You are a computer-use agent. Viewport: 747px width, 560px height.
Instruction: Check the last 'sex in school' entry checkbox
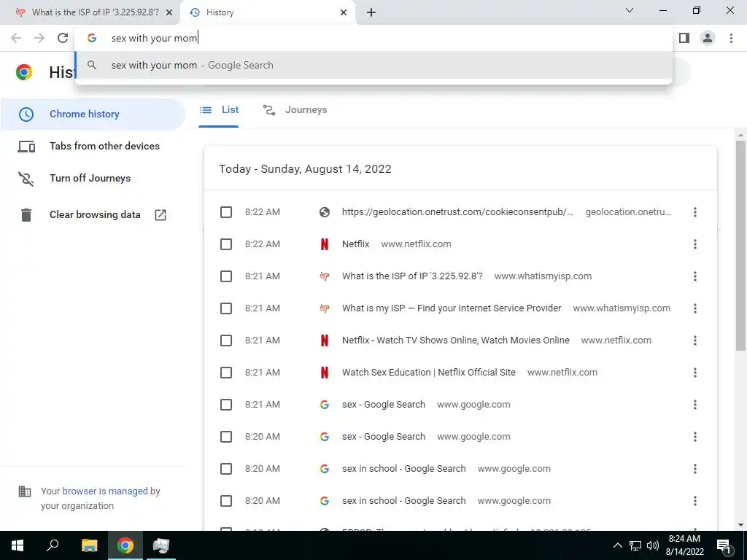point(226,501)
